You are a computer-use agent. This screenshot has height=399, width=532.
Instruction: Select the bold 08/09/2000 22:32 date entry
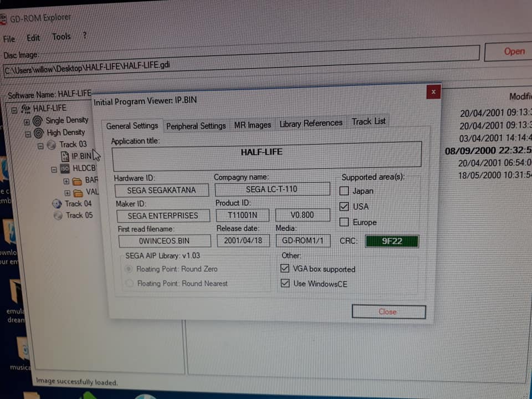click(x=488, y=150)
